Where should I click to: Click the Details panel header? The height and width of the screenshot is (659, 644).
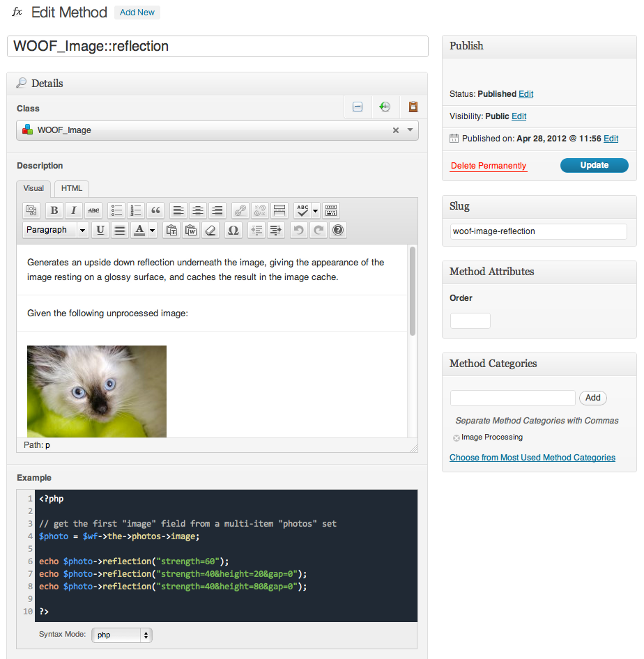[x=217, y=83]
